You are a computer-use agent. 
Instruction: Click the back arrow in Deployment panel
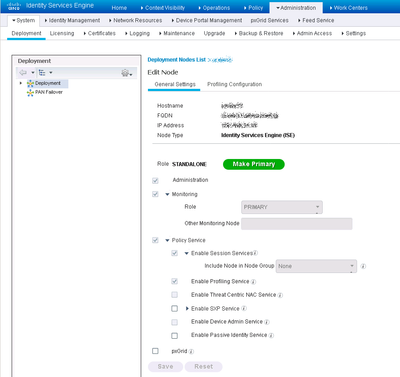pos(23,72)
